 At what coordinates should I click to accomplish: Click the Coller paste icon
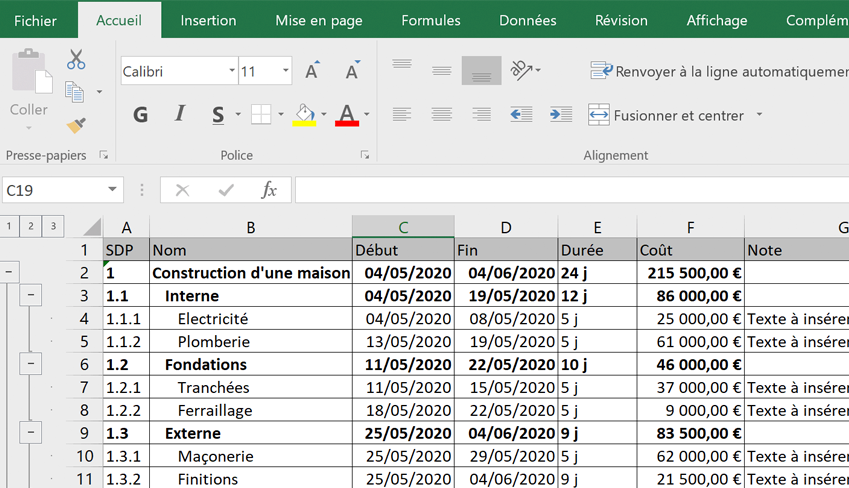pyautogui.click(x=31, y=71)
